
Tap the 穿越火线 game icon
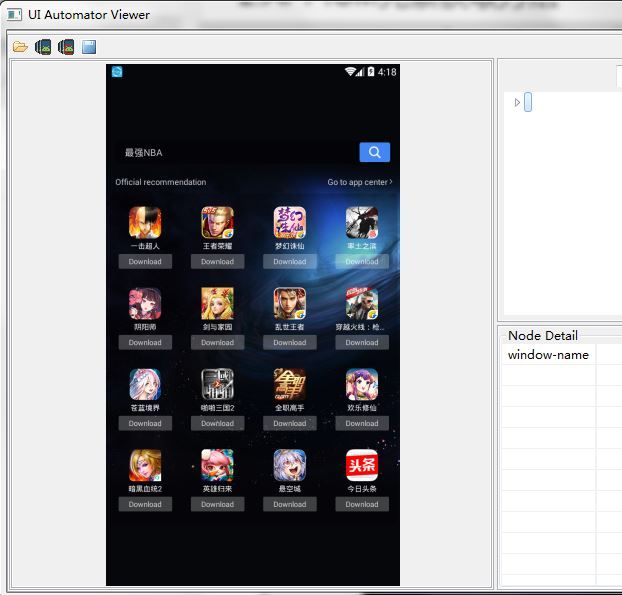click(x=362, y=304)
